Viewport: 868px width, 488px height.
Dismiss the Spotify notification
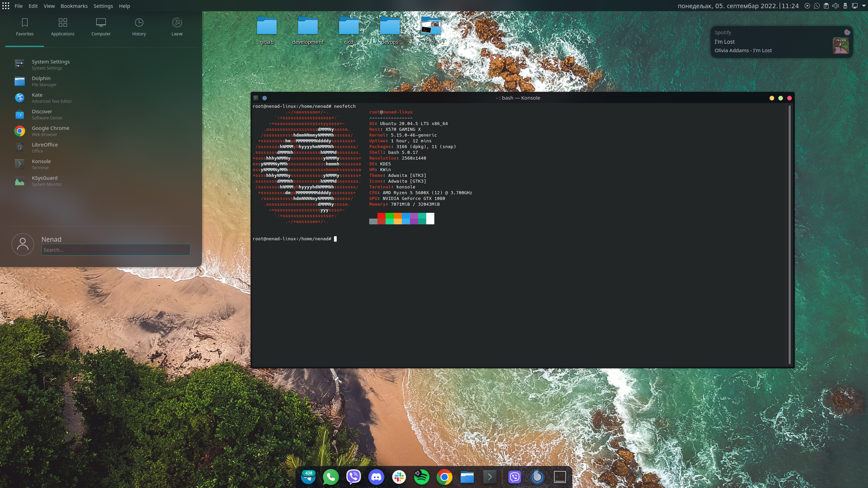pos(847,32)
